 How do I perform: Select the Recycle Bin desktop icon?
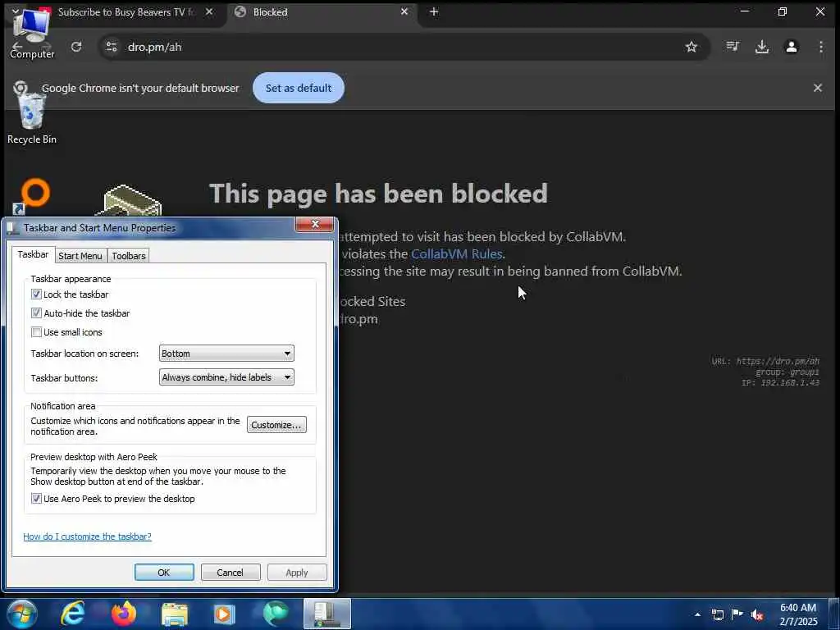point(32,118)
